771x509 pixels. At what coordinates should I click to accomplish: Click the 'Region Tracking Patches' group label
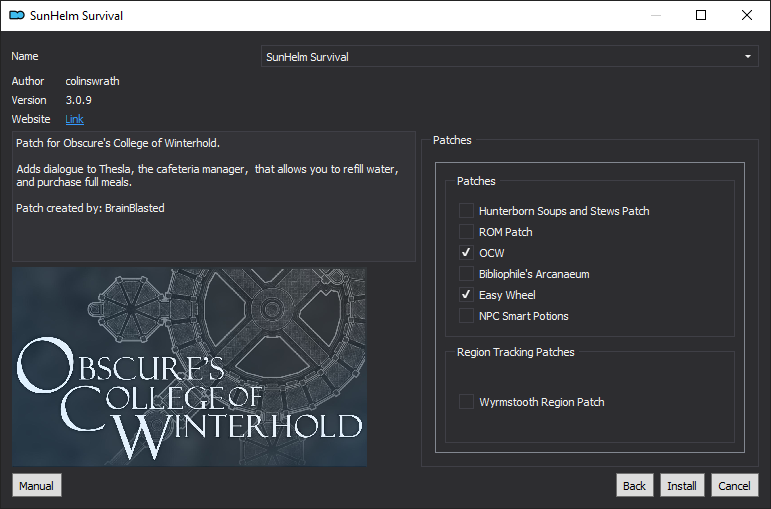pyautogui.click(x=515, y=352)
